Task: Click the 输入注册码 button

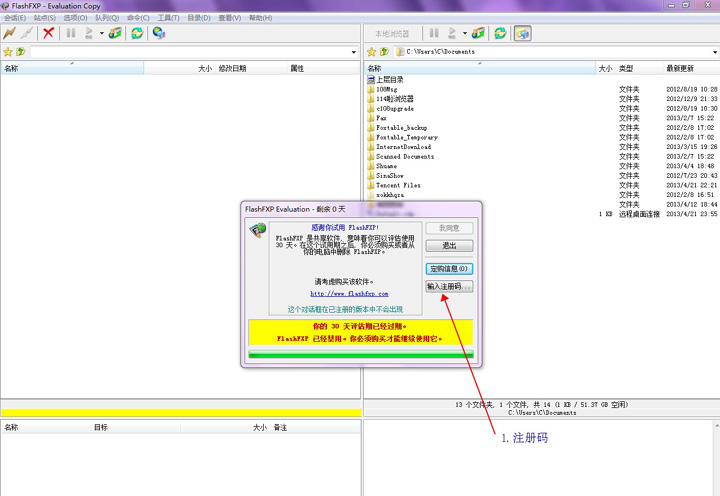Action: (449, 287)
